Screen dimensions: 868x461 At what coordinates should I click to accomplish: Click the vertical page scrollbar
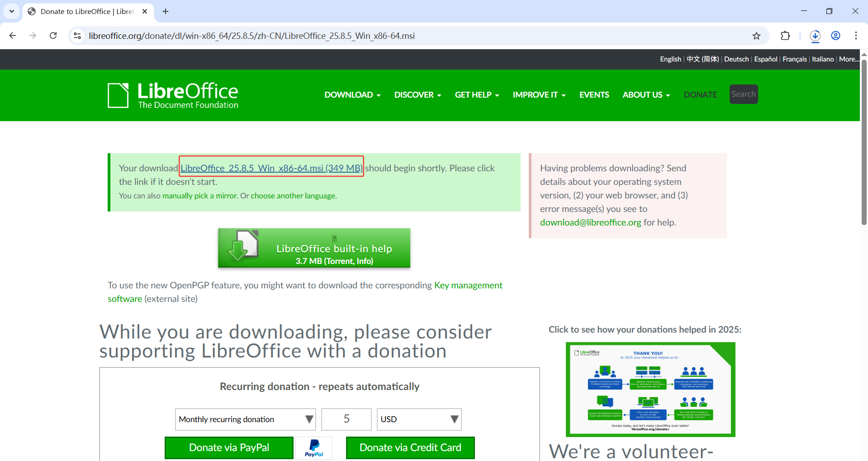[864, 142]
